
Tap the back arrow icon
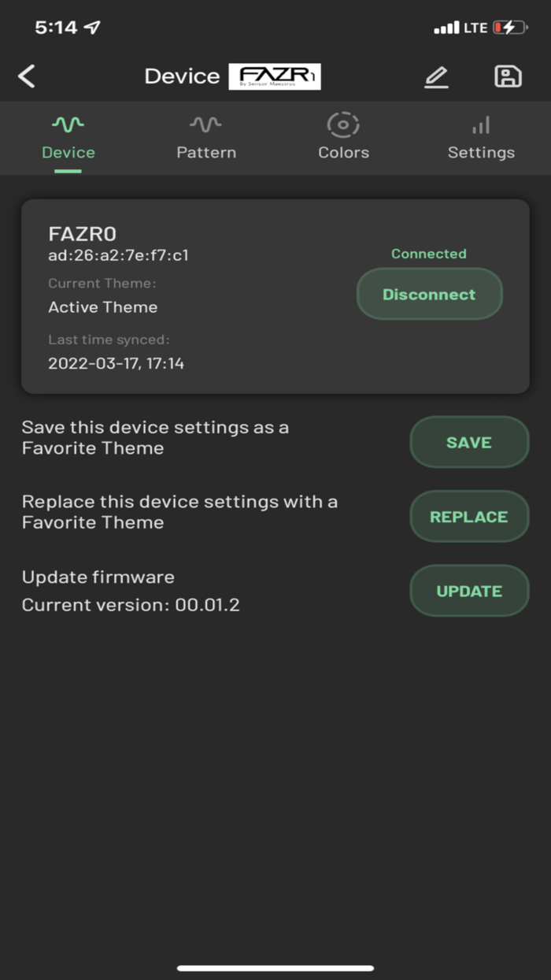(27, 76)
